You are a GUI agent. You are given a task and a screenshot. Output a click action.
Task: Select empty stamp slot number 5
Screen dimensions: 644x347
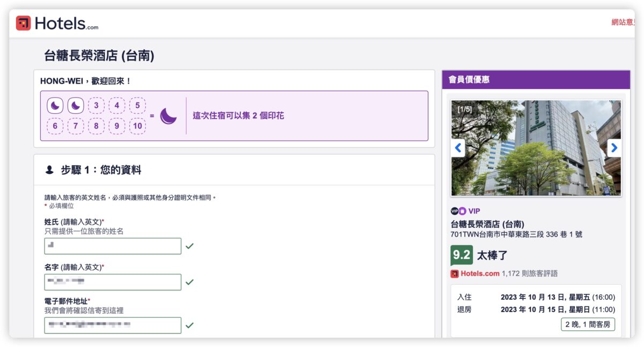coord(137,106)
